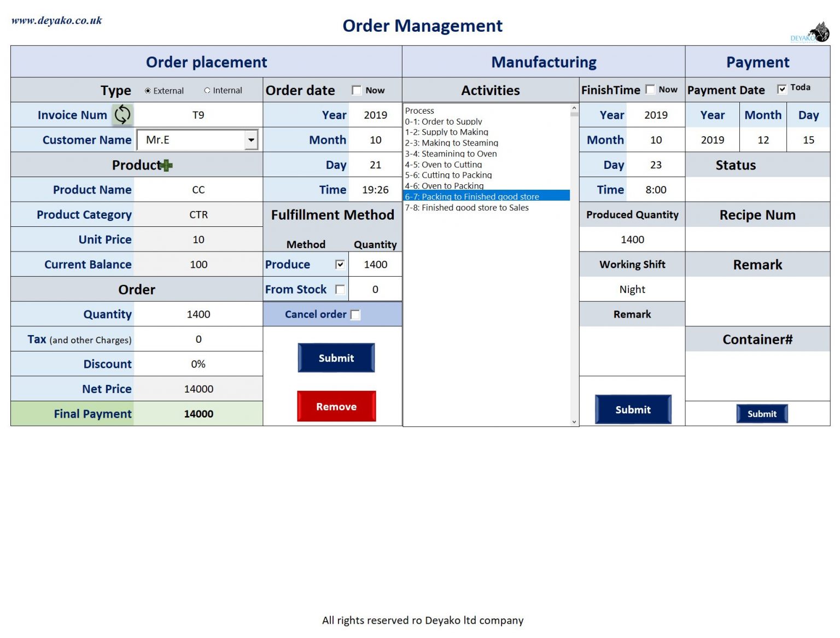Select the Internal order type
The height and width of the screenshot is (638, 840).
coord(208,90)
